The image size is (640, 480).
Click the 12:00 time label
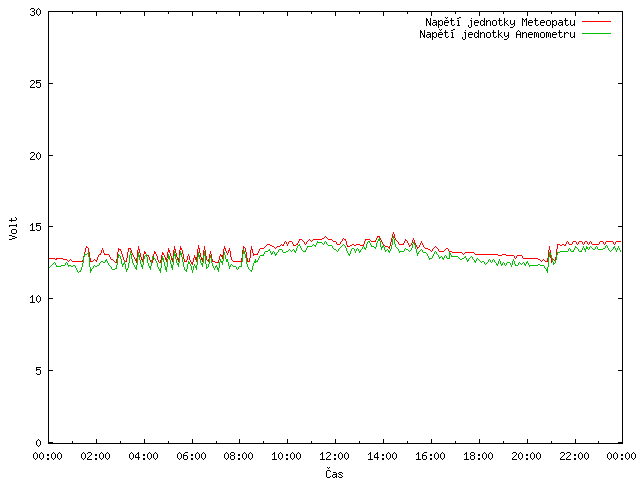tap(334, 456)
